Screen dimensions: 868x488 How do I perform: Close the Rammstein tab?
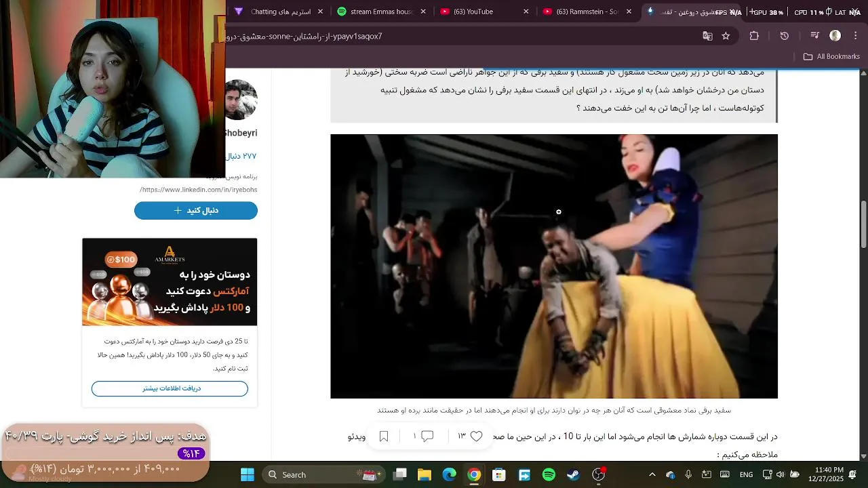629,12
